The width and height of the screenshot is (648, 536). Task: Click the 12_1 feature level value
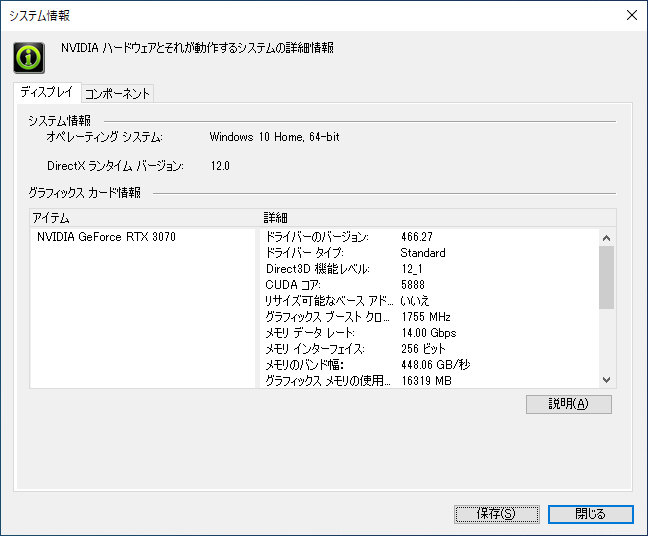point(412,269)
